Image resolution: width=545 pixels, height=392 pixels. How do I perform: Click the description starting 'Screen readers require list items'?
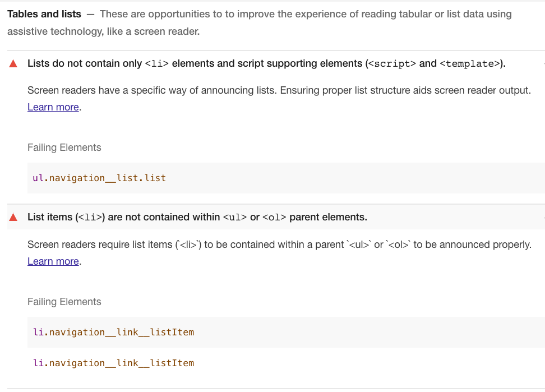click(279, 245)
